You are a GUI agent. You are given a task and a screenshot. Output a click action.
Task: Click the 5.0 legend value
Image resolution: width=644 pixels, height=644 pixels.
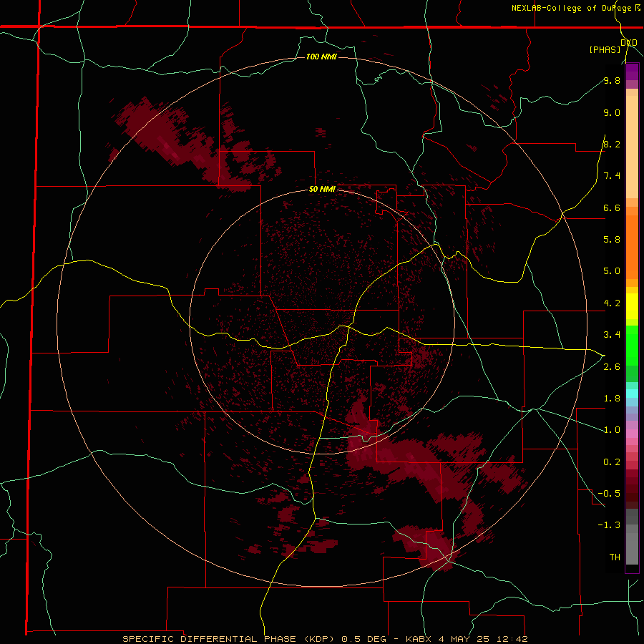(612, 271)
